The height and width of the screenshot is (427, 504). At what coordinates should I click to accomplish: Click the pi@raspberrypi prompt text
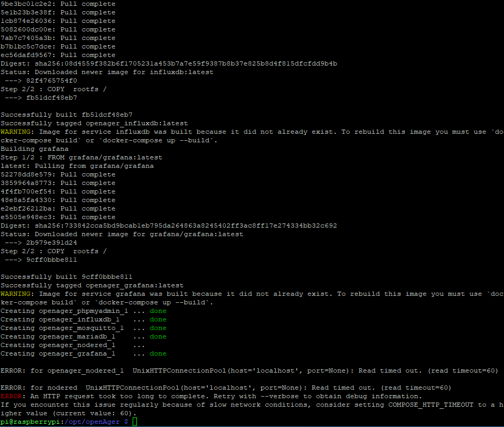(x=30, y=422)
